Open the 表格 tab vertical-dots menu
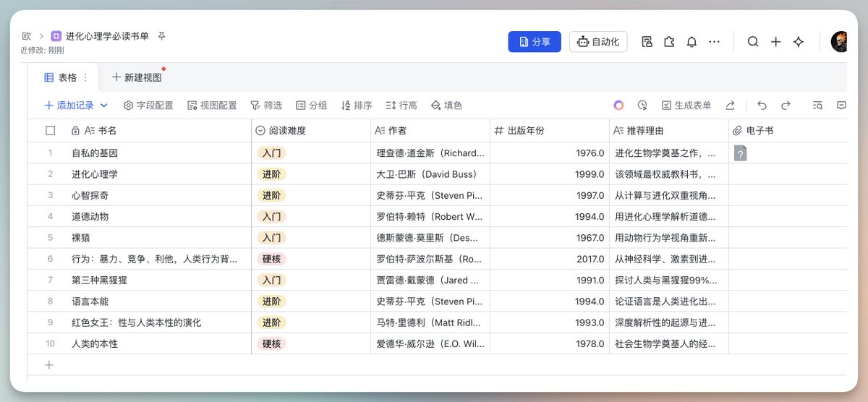The width and height of the screenshot is (868, 402). click(85, 77)
